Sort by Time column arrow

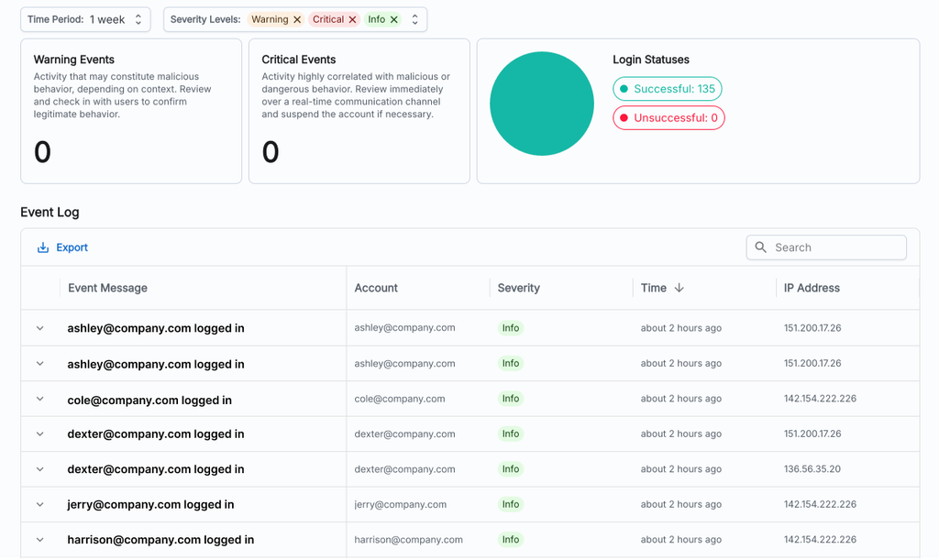click(679, 288)
